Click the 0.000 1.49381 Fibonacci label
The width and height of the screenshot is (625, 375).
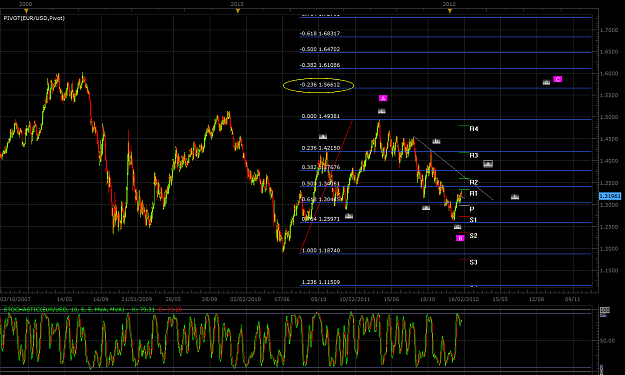tap(321, 116)
